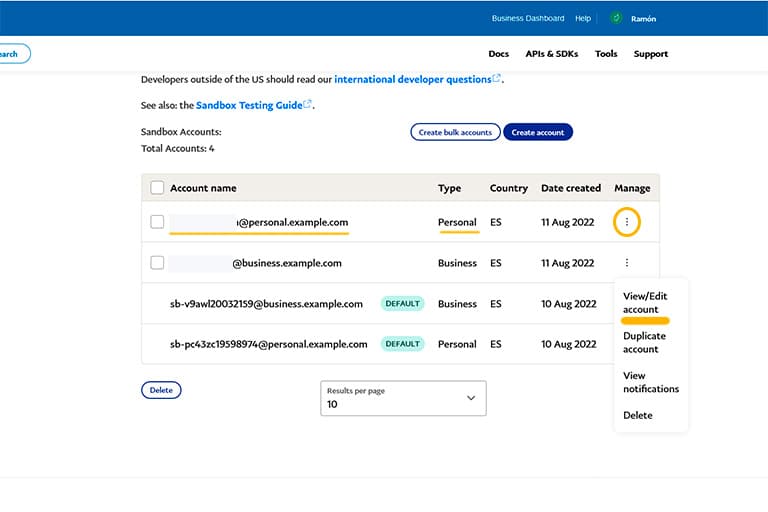The width and height of the screenshot is (768, 512).
Task: Open the three-dot manage menu for the business account
Action: click(626, 263)
